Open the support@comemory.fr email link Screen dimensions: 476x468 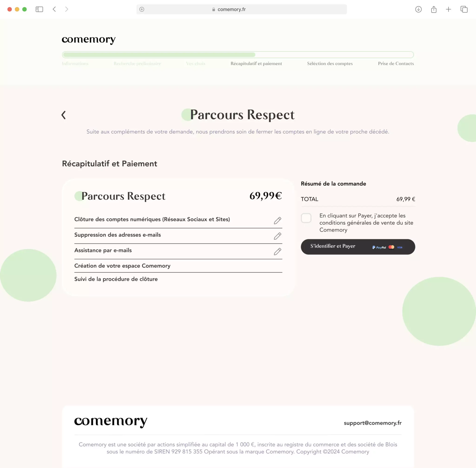pos(373,423)
